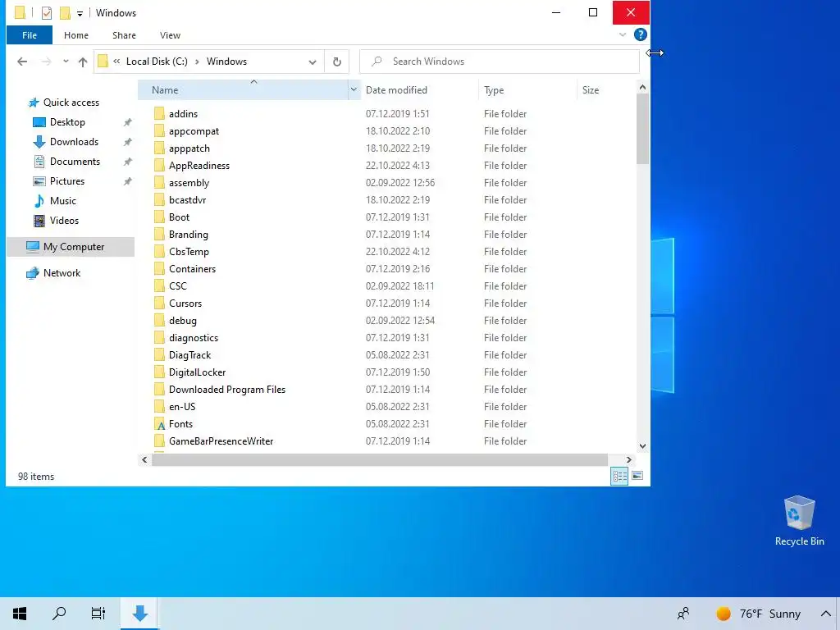Click Windows breadcrumb in address bar
Image resolution: width=840 pixels, height=630 pixels.
[226, 62]
